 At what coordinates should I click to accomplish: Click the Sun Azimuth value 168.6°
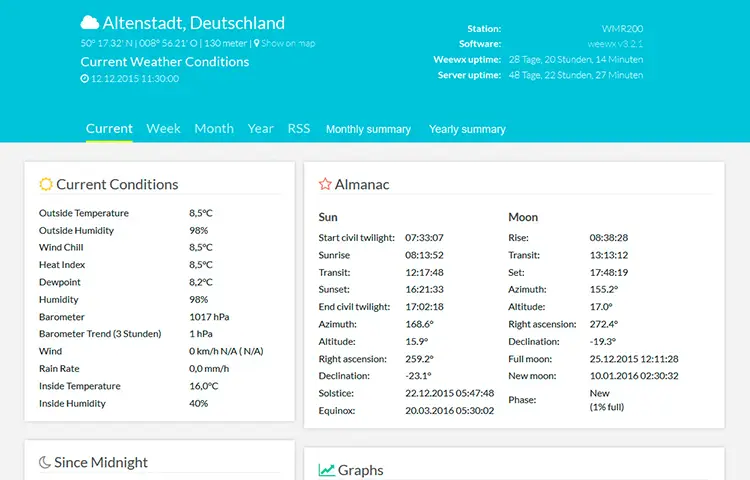tap(419, 324)
